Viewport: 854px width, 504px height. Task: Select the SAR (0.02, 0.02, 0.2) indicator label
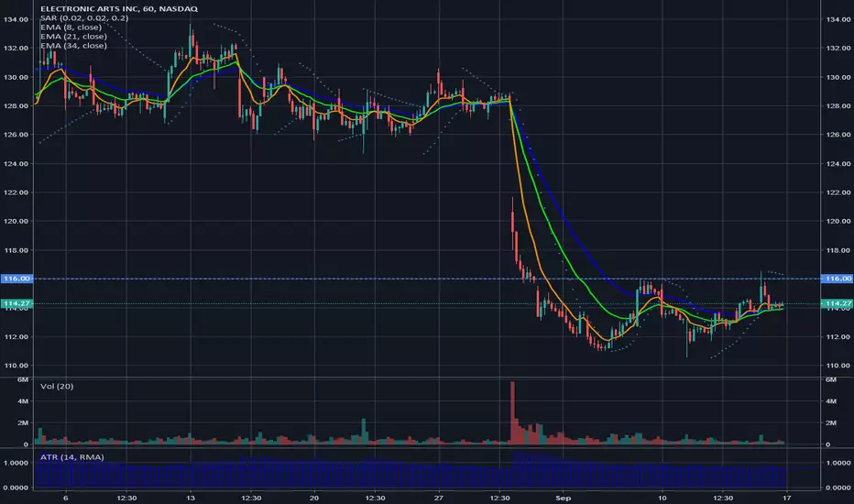coord(84,18)
